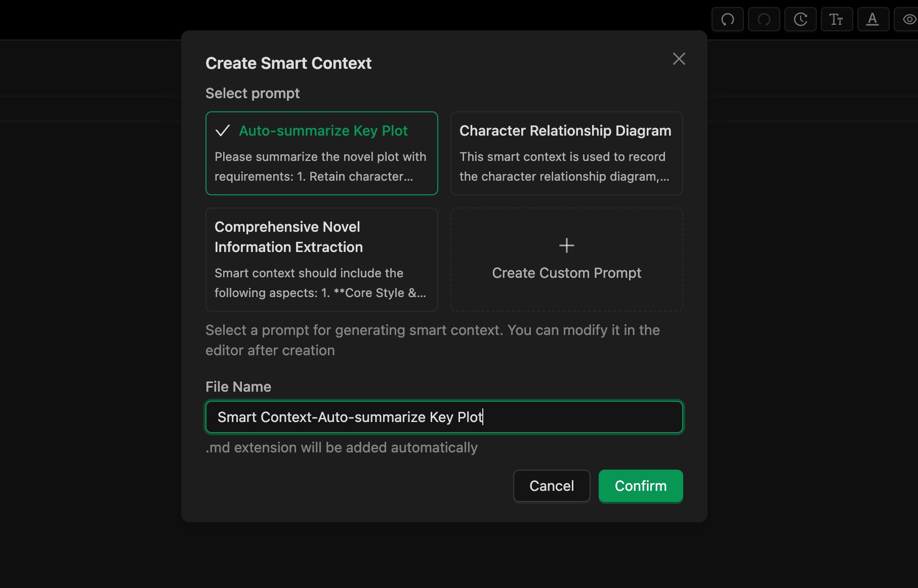
Task: Pick Comprehensive Novel Information Extraction prompt
Action: click(x=288, y=237)
